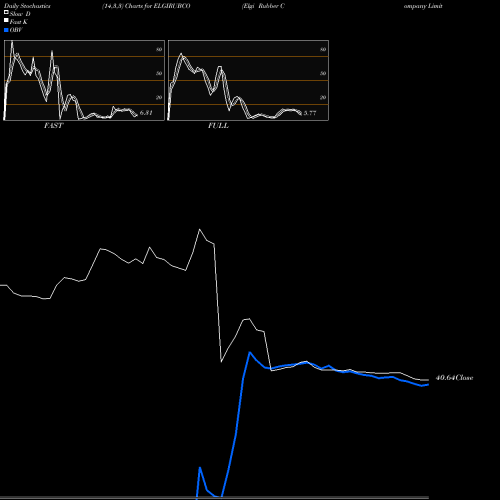Click the 50 level label in FAST chart
Screen dimensions: 500x500
pos(159,73)
